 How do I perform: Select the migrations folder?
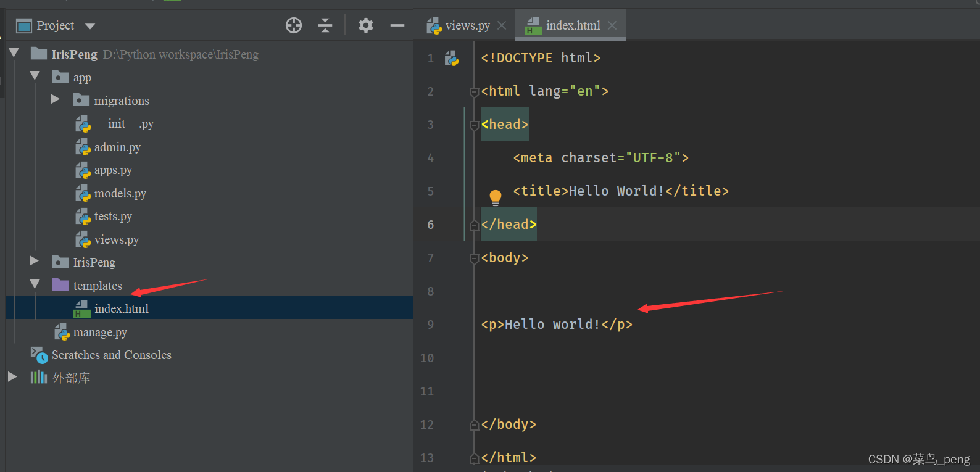(x=122, y=101)
